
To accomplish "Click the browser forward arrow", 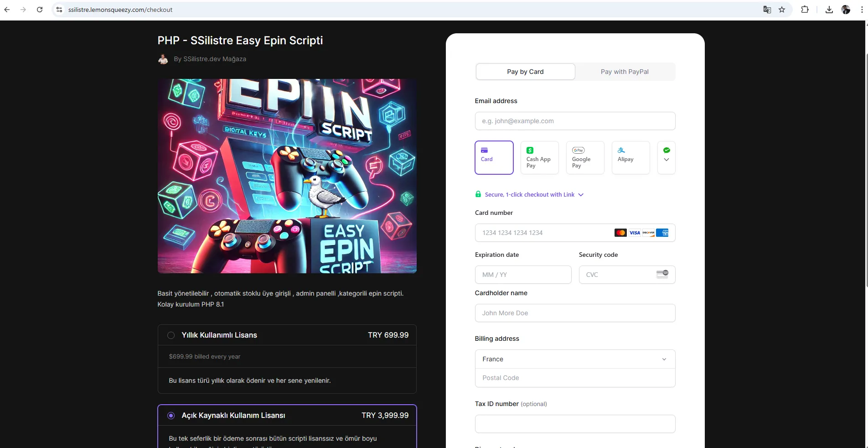I will pyautogui.click(x=23, y=10).
